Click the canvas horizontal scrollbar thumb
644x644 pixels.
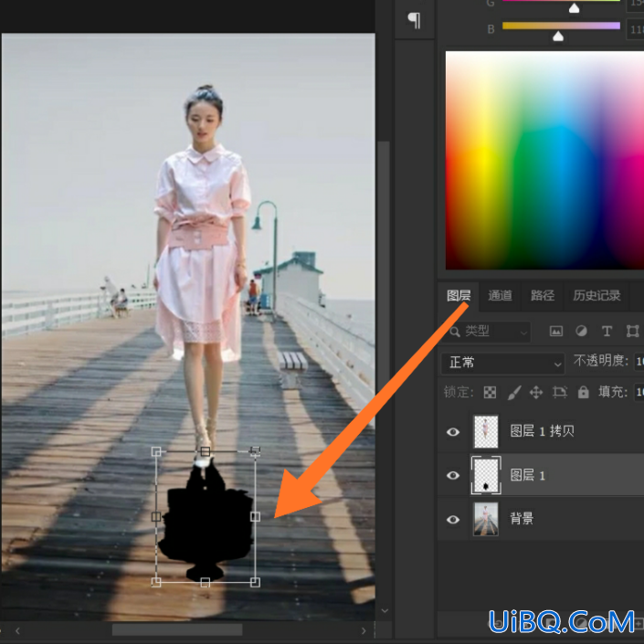pyautogui.click(x=177, y=630)
